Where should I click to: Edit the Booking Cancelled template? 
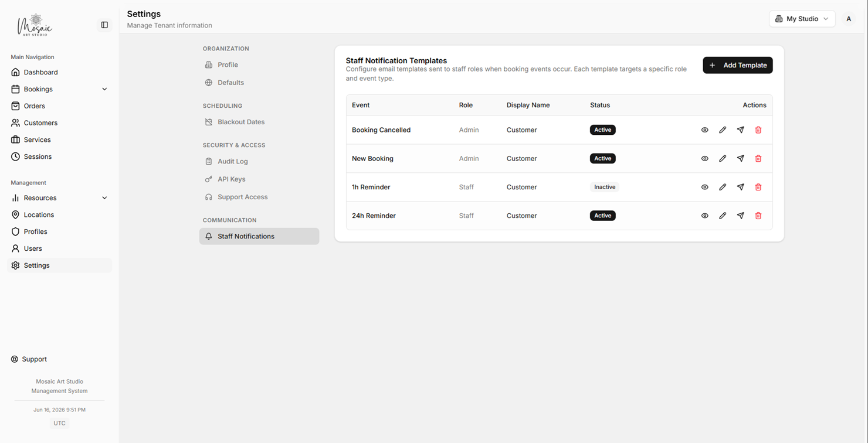click(723, 130)
